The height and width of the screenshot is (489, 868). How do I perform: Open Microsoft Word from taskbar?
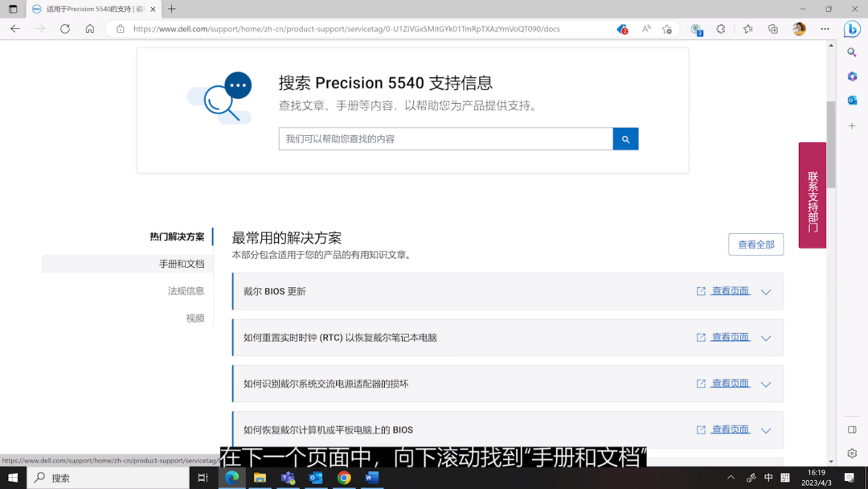[372, 478]
